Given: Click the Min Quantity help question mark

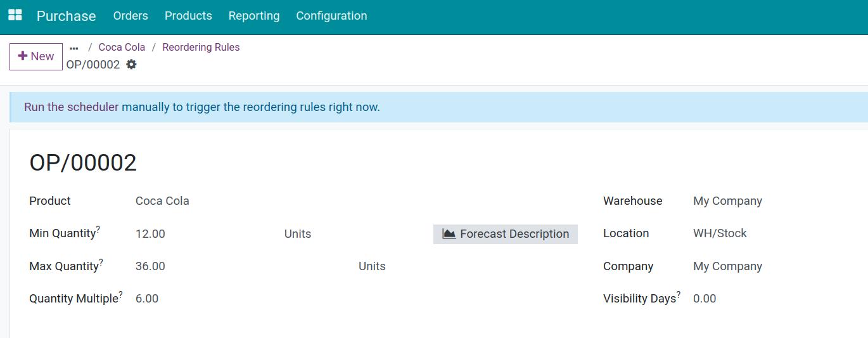Looking at the screenshot, I should [x=98, y=229].
